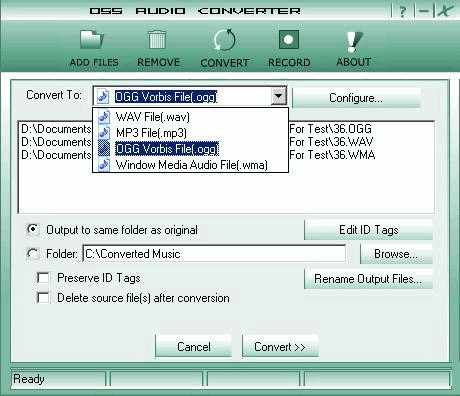Choose Window Media Audio File(.wma) option
Viewport: 460px width, 396px height.
(190, 165)
